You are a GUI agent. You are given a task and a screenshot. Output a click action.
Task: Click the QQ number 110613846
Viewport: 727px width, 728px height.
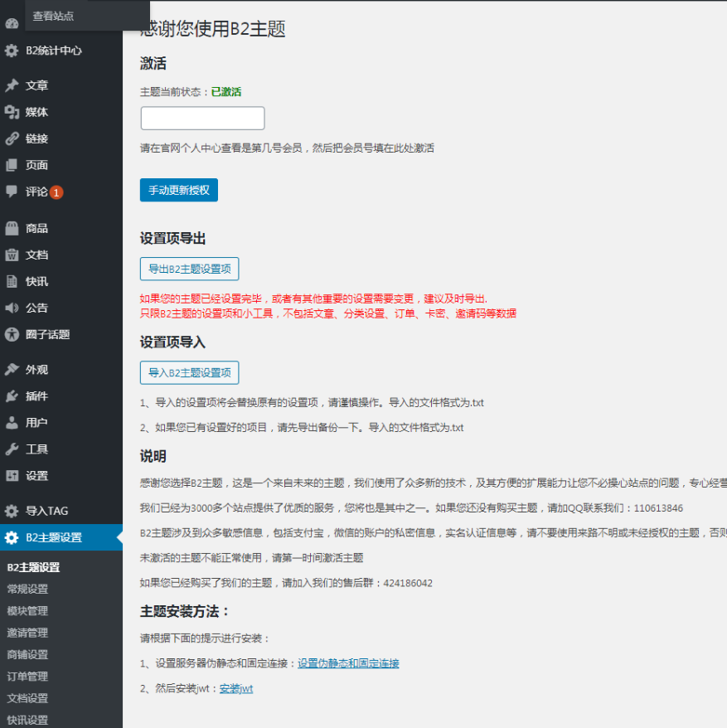[x=658, y=508]
